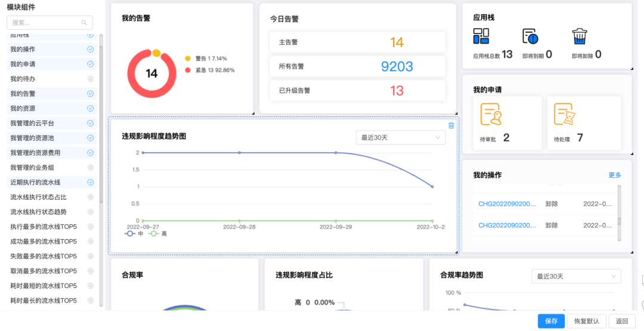Enable the 取消最多的流水线TOP5 module
The image size is (644, 331).
(91, 271)
